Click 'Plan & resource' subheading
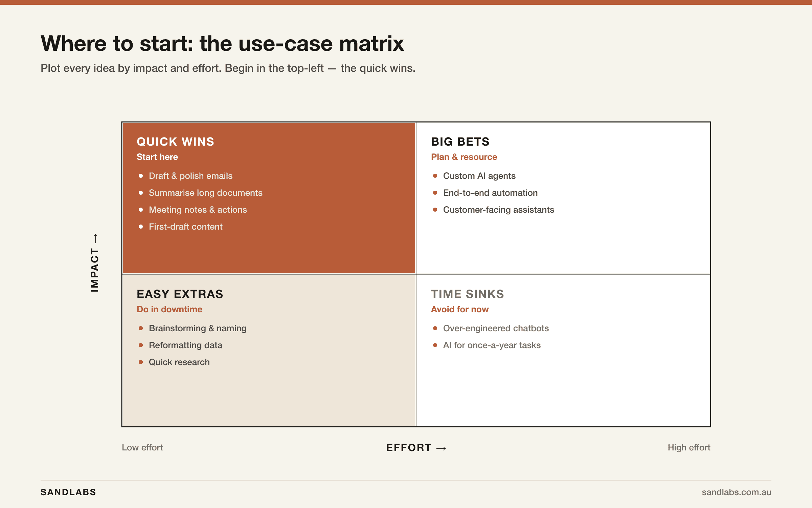This screenshot has width=812, height=508. pyautogui.click(x=464, y=157)
